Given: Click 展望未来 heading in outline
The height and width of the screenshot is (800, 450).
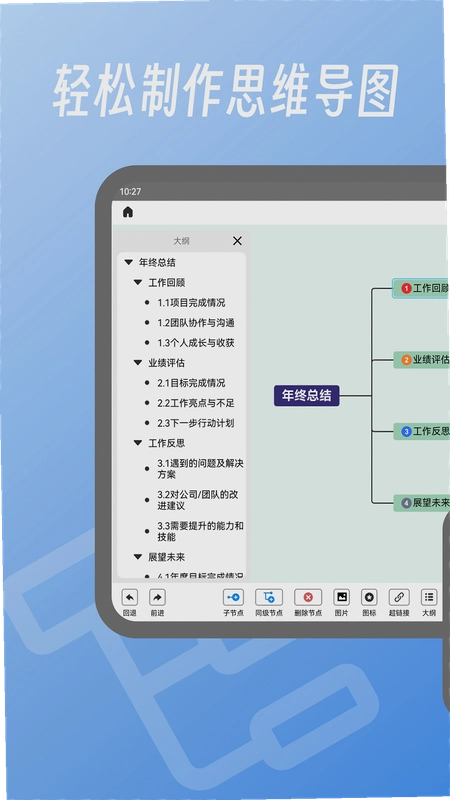Looking at the screenshot, I should pos(166,557).
